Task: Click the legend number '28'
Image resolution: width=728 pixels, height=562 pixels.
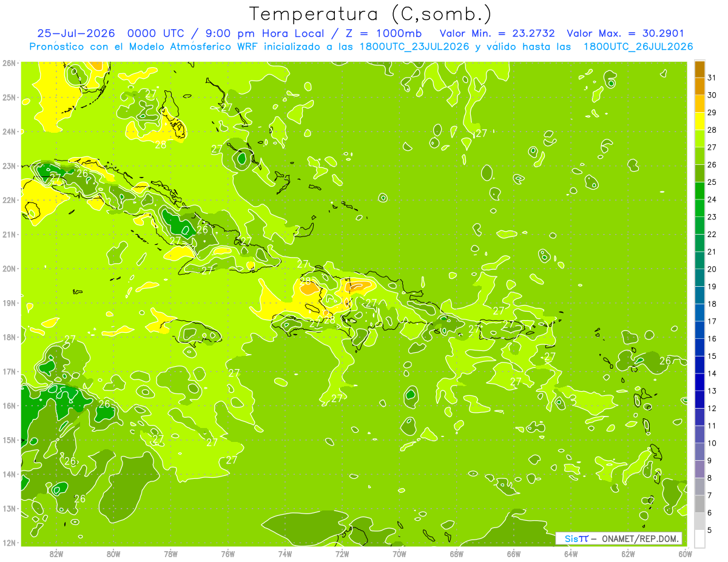Action: click(712, 130)
